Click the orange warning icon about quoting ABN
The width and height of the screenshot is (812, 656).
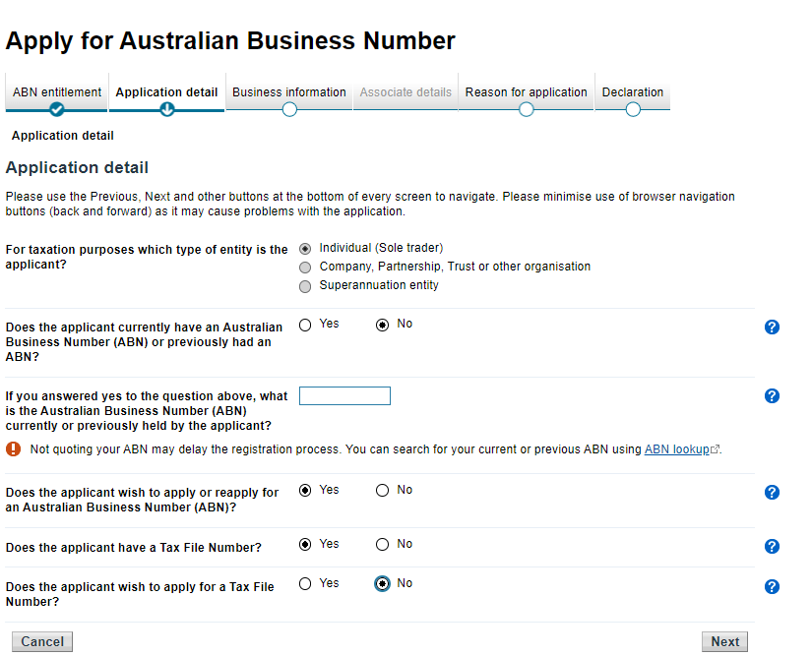13,449
